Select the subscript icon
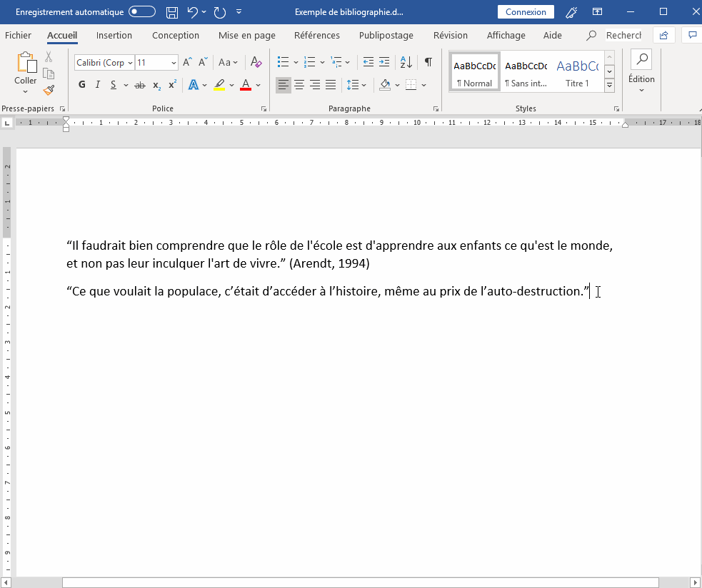 point(156,84)
